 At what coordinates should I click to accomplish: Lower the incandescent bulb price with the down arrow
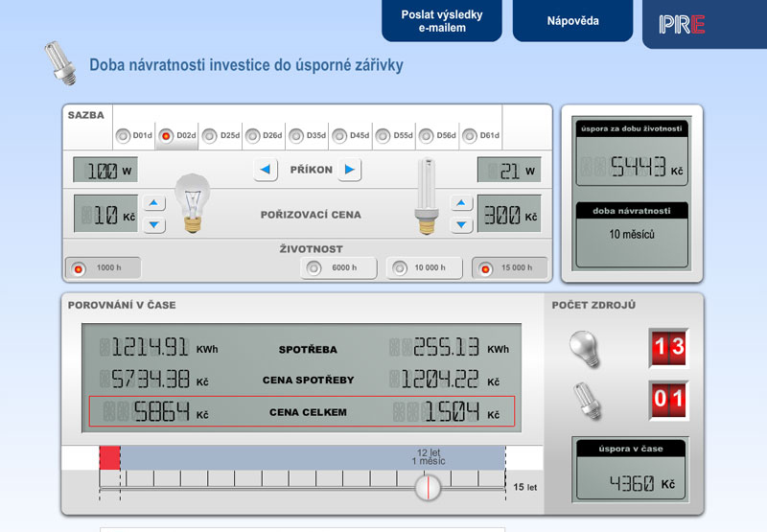click(x=154, y=225)
